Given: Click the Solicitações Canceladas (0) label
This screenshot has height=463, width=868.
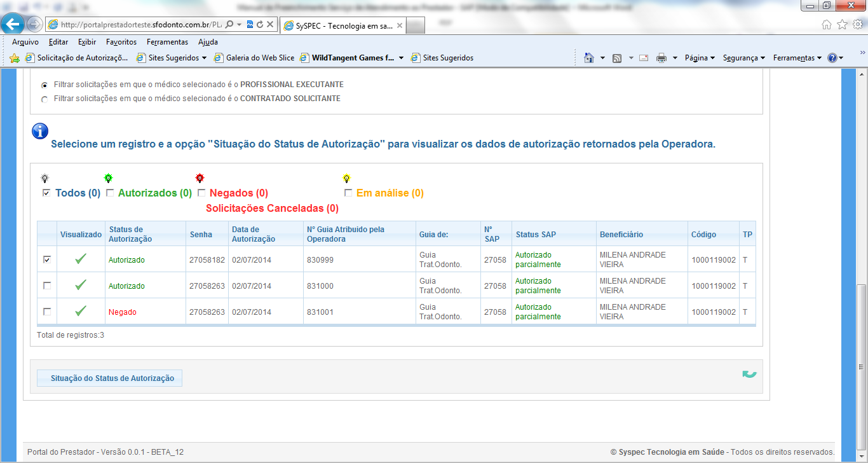Looking at the screenshot, I should (272, 208).
